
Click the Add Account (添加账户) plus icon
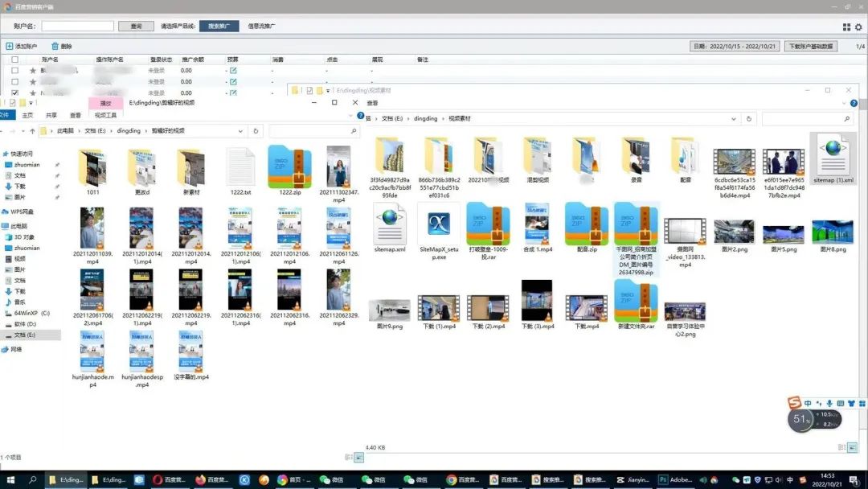pos(10,46)
